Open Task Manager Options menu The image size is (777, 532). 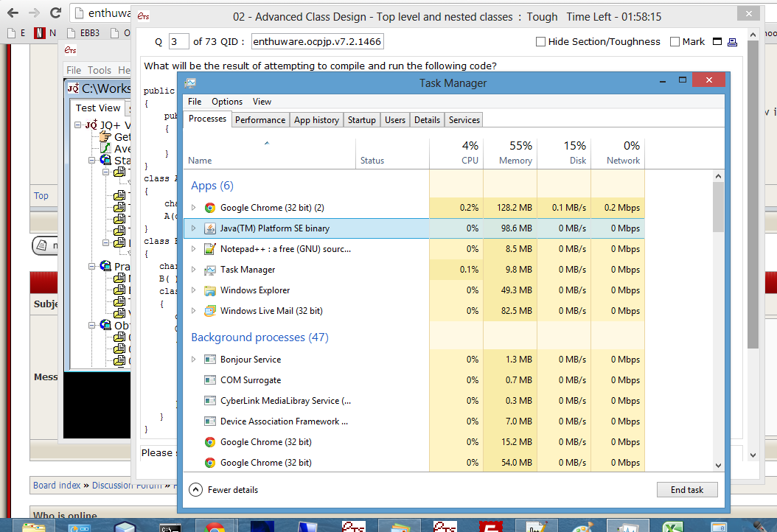coord(227,102)
